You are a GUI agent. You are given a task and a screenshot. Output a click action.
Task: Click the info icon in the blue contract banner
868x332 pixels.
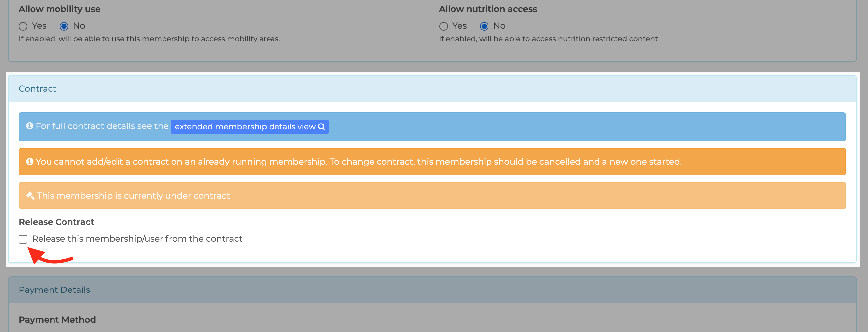[30, 125]
